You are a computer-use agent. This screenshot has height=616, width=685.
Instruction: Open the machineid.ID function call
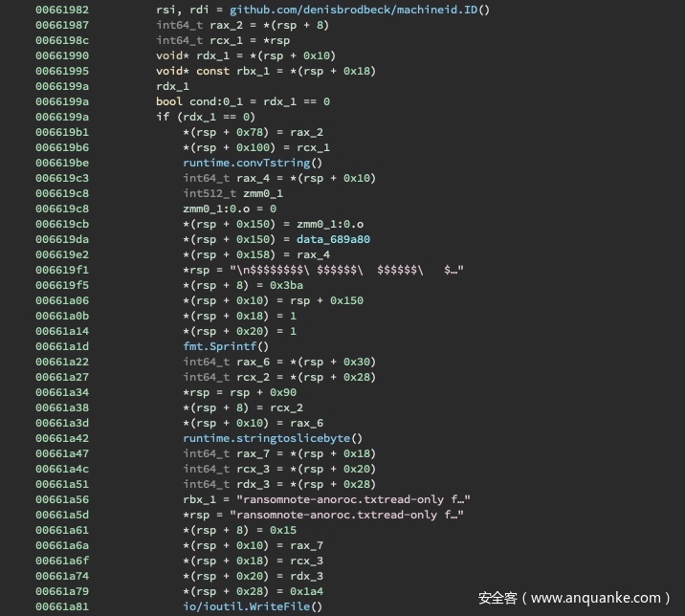coord(359,10)
